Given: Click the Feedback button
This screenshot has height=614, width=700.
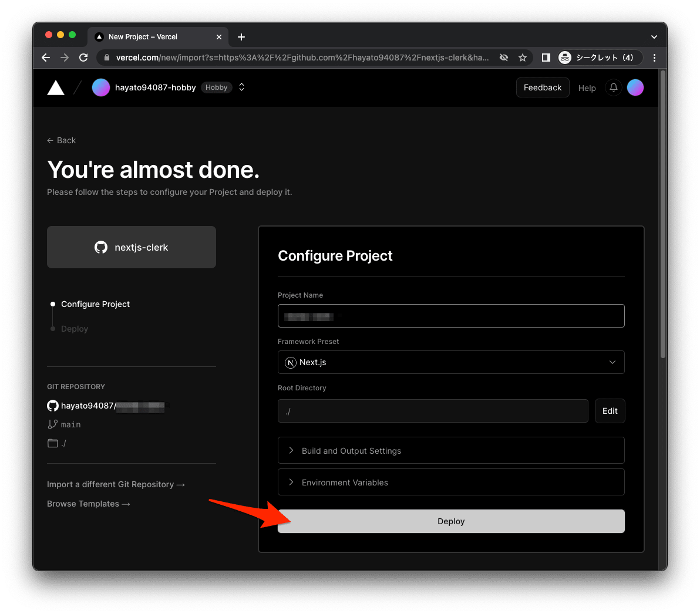Looking at the screenshot, I should click(x=543, y=87).
